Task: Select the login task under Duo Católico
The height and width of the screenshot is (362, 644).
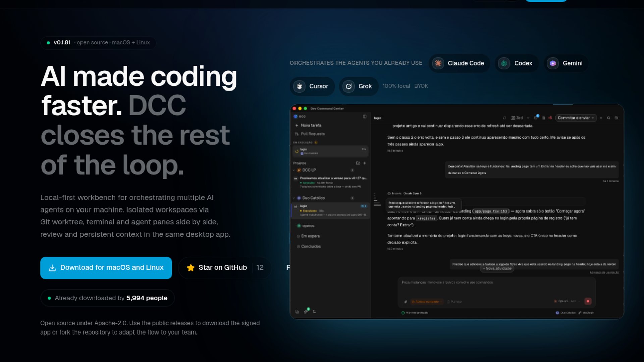Action: pyautogui.click(x=330, y=210)
